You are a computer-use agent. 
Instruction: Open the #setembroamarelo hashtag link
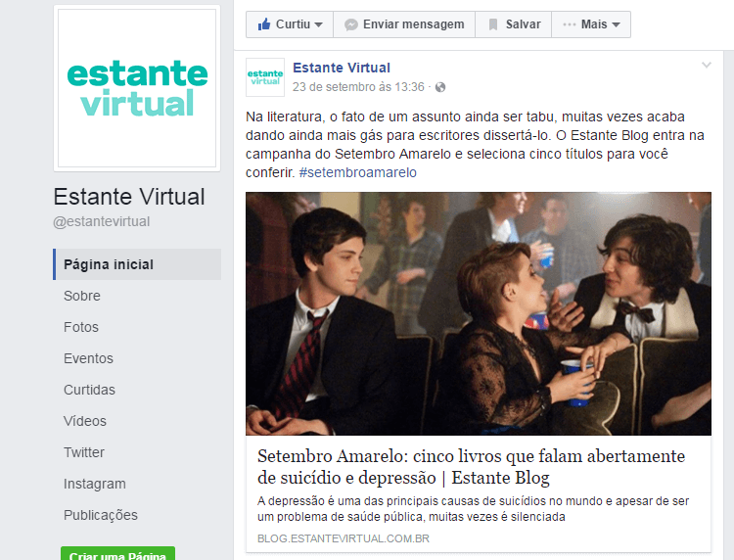357,172
